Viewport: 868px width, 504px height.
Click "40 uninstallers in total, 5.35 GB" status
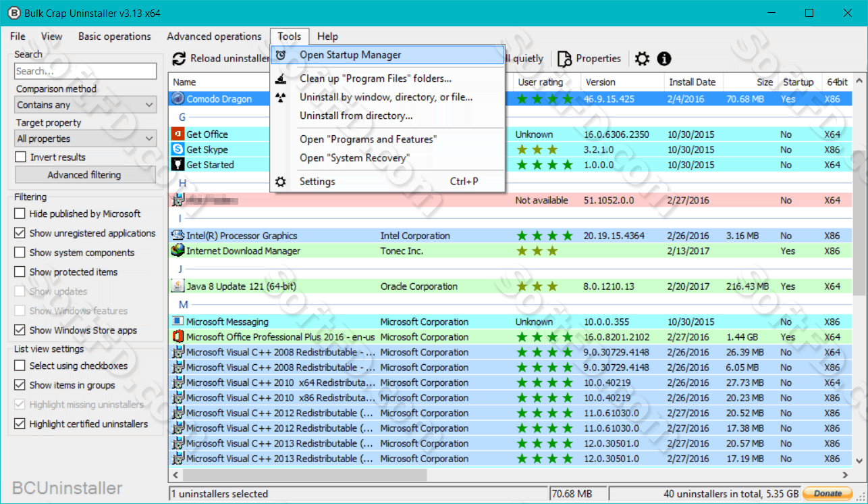click(731, 494)
